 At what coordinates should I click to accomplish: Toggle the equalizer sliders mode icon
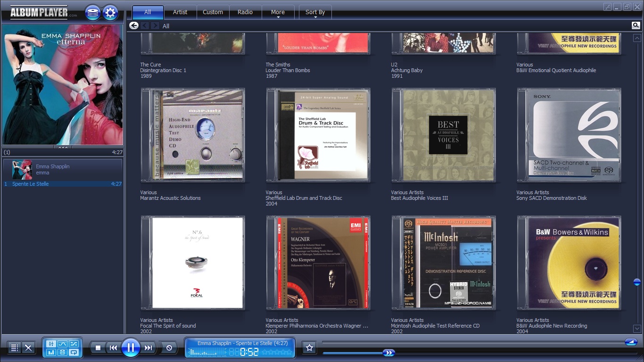[51, 344]
